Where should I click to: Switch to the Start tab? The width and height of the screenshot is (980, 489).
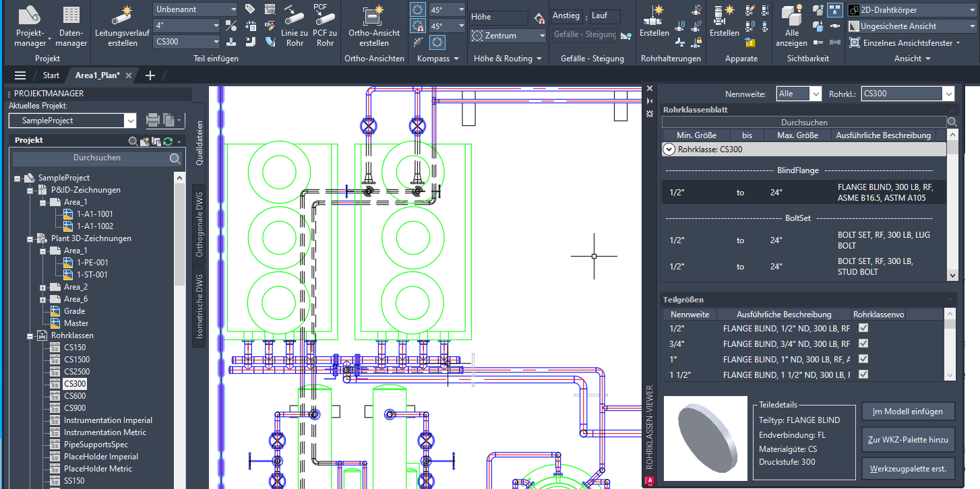tap(51, 75)
